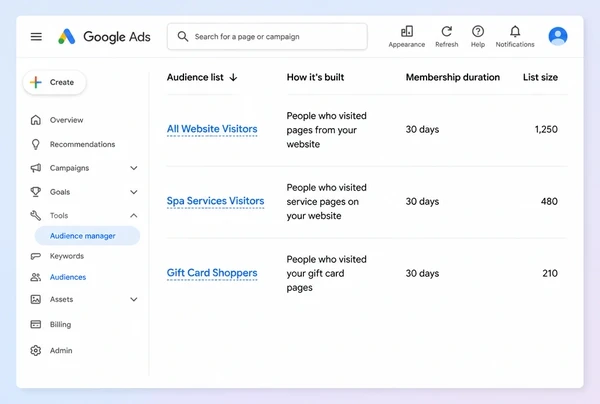Image resolution: width=600 pixels, height=404 pixels.
Task: Click the Overview home icon
Action: click(x=36, y=120)
